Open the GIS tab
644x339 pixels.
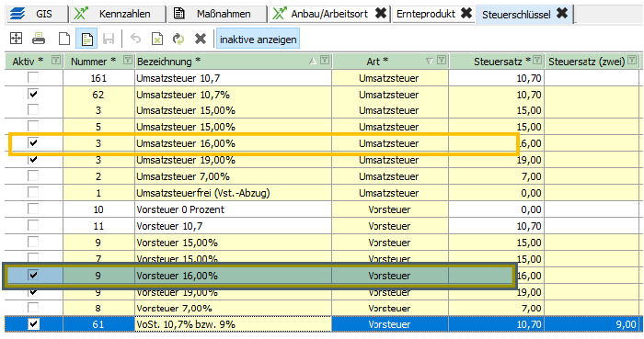(x=36, y=14)
